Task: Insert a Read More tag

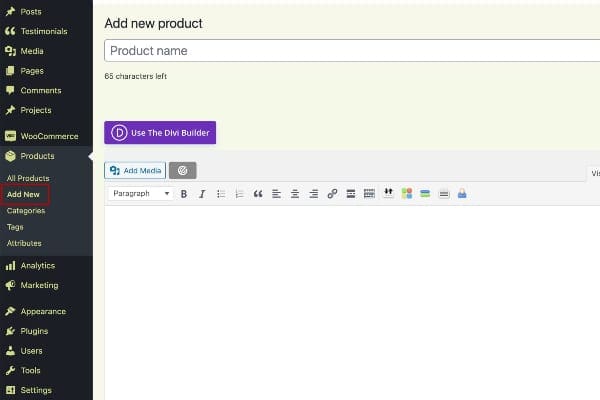Action: coord(351,194)
